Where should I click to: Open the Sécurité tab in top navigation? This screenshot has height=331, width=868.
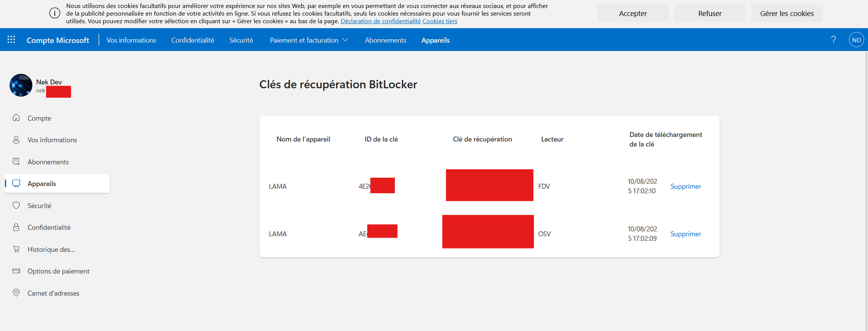[241, 40]
